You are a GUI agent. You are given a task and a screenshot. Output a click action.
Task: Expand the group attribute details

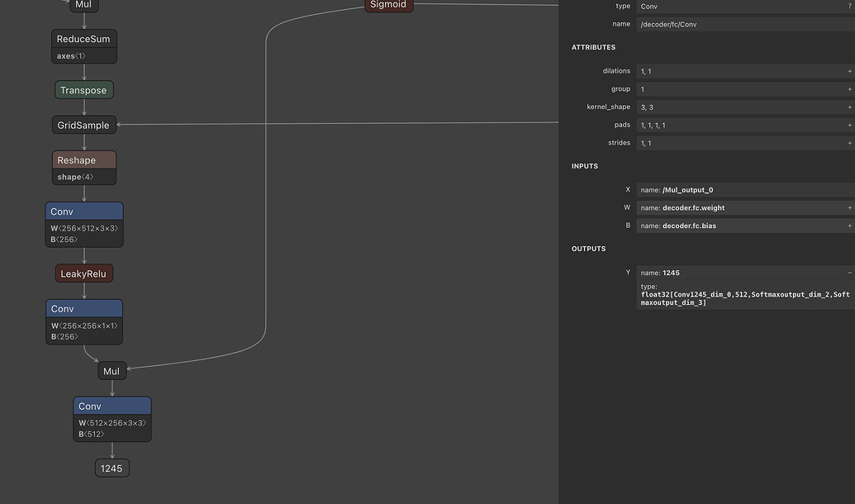coord(849,89)
